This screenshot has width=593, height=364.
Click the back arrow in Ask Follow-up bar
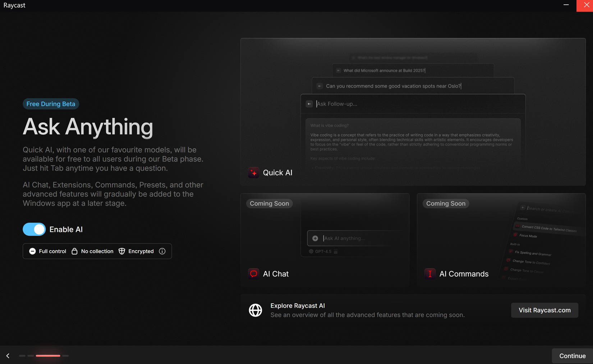pos(309,104)
